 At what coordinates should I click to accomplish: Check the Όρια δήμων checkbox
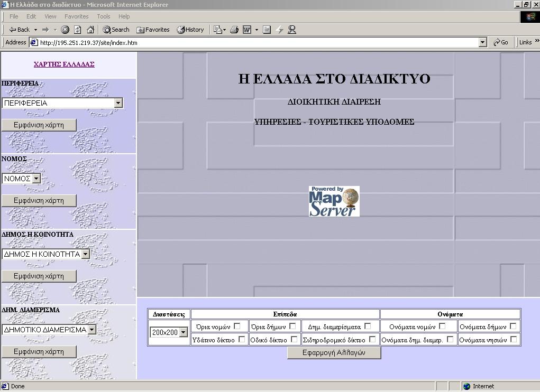[292, 325]
